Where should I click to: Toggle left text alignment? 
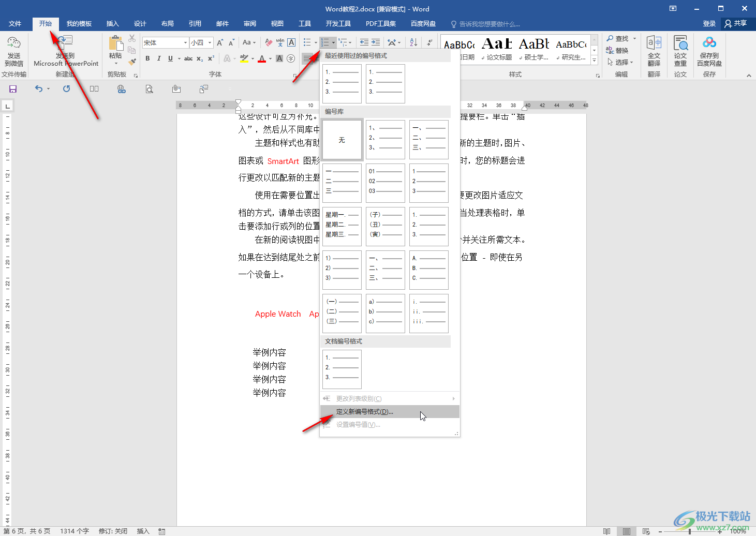click(x=307, y=58)
